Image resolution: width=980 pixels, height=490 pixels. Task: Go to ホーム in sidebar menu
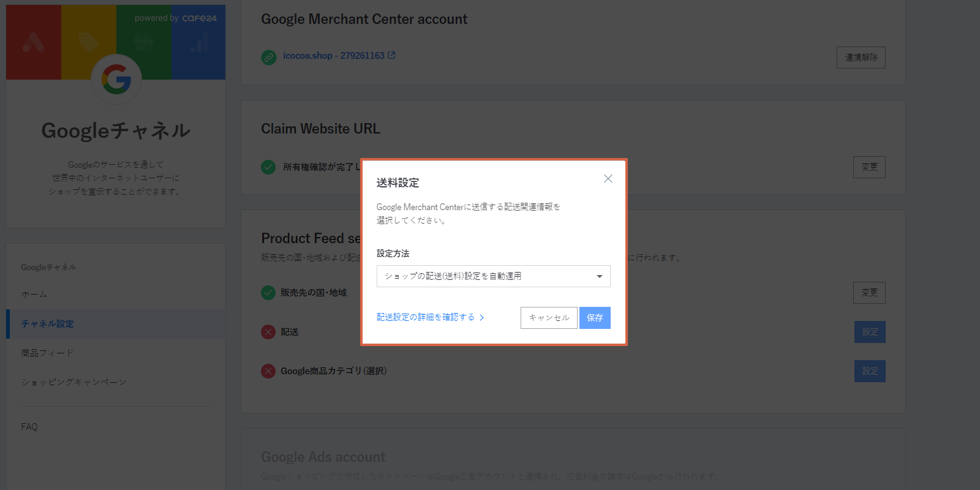click(34, 295)
